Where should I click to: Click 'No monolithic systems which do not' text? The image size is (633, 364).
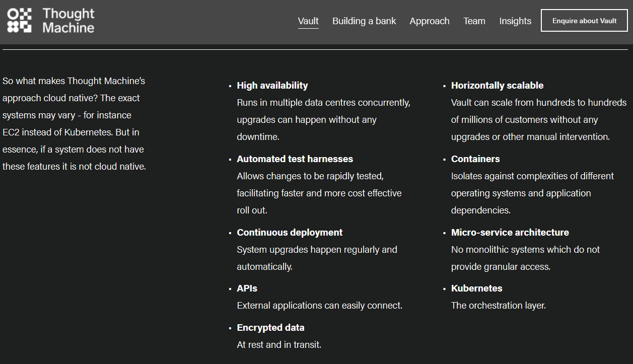(526, 250)
